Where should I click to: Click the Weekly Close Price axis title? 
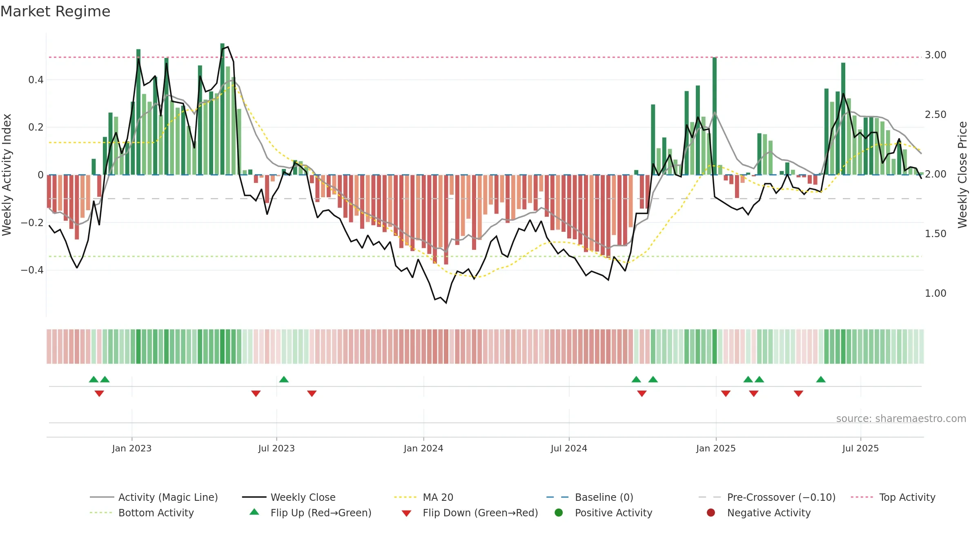click(x=962, y=175)
